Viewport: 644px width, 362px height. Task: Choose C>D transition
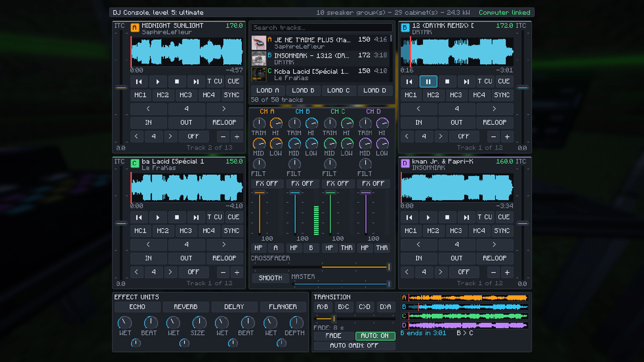[x=365, y=307]
